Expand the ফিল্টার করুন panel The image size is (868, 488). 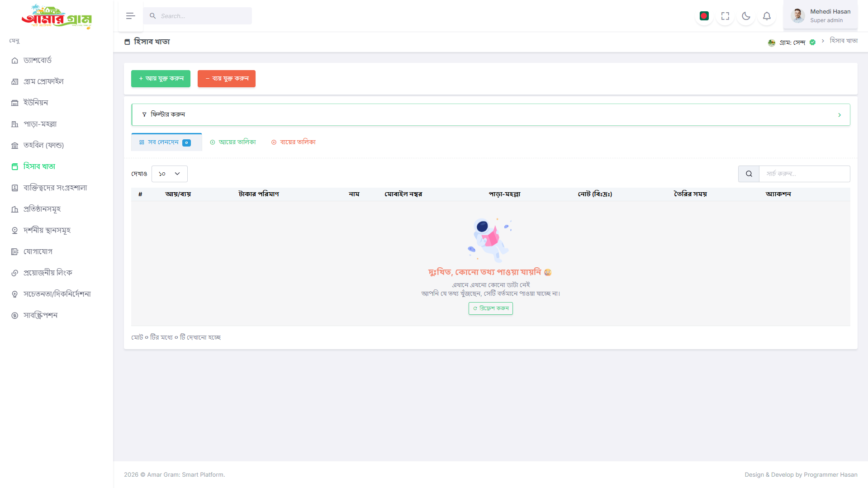[491, 114]
